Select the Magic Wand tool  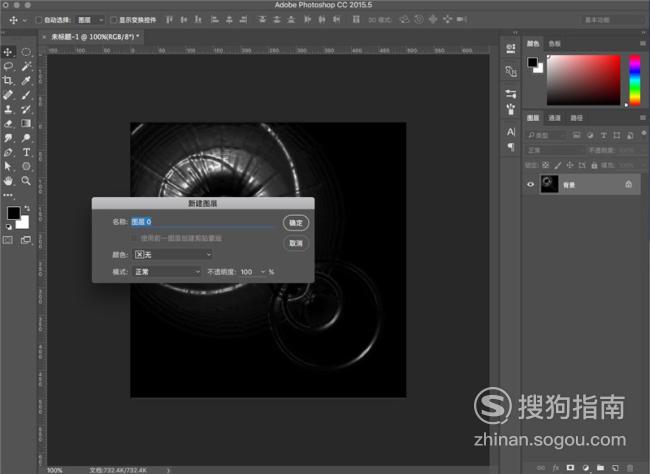(26, 66)
